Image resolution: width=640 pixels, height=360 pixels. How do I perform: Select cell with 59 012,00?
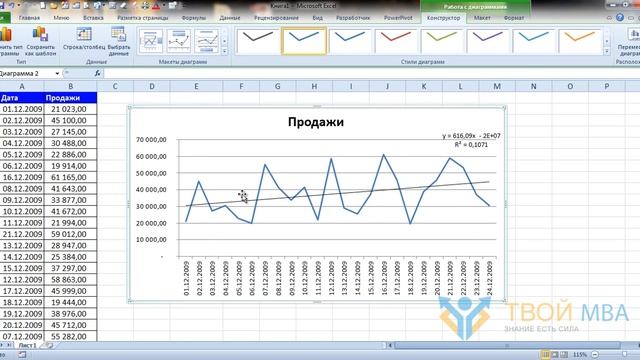71,234
